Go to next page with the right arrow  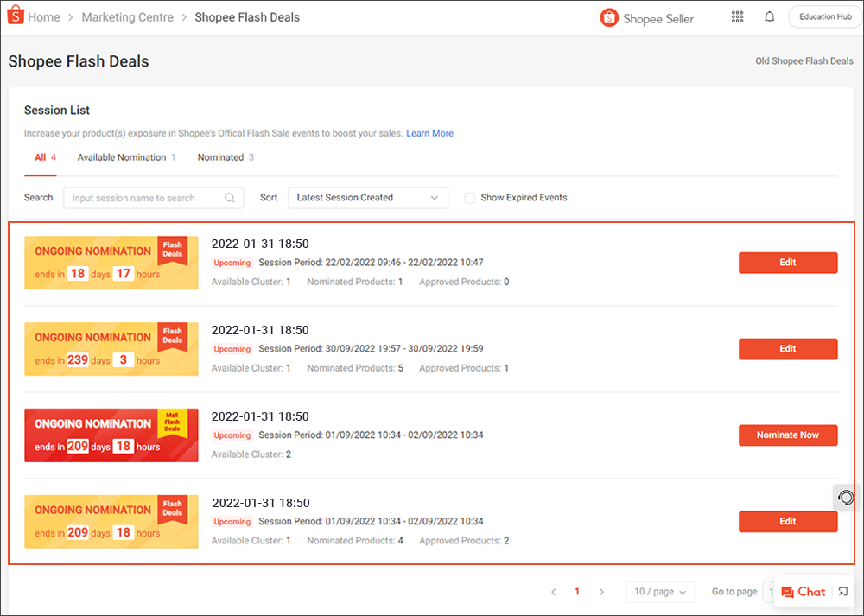601,592
